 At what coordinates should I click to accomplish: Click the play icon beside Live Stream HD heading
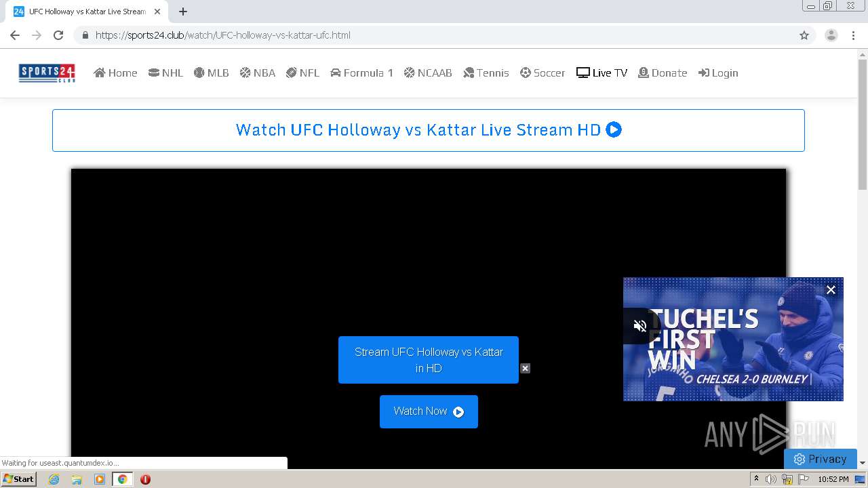(614, 129)
